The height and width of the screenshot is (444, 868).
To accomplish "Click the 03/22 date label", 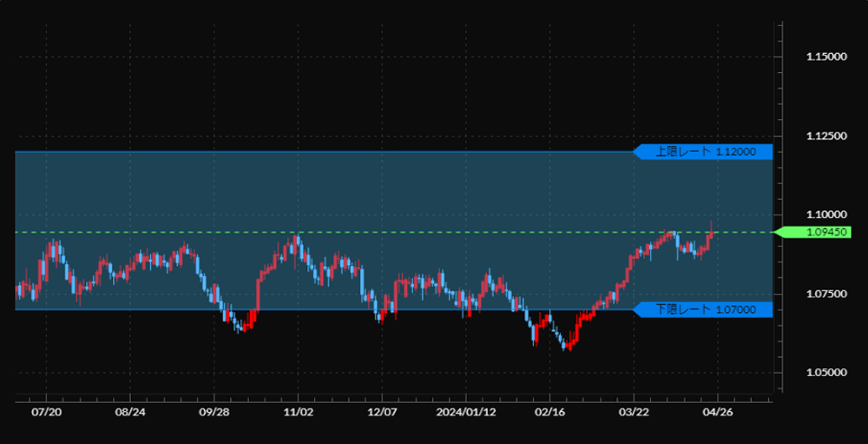I will 634,413.
